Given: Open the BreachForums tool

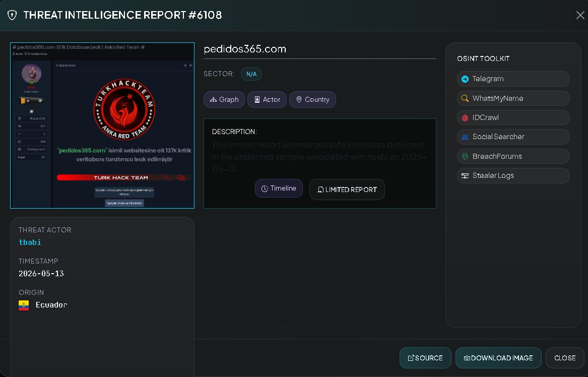Looking at the screenshot, I should pos(513,156).
